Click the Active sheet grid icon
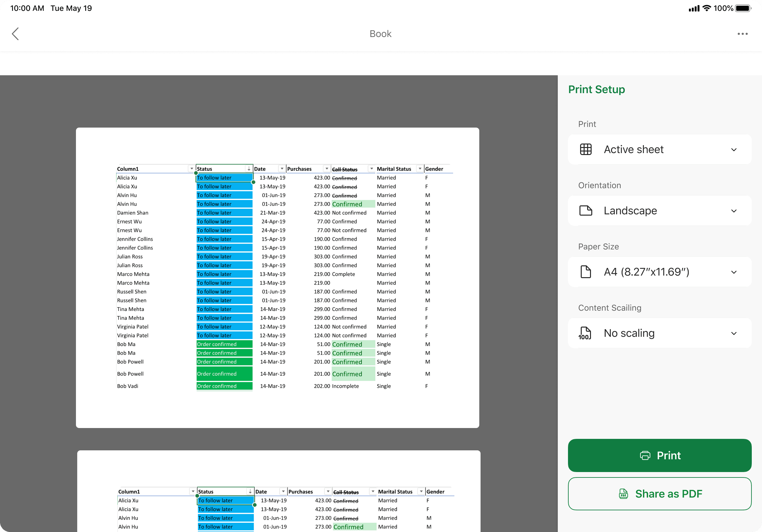762x532 pixels. (586, 149)
